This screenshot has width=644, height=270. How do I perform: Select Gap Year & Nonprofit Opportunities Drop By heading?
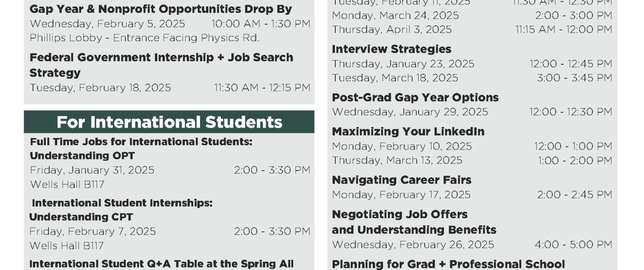[161, 9]
